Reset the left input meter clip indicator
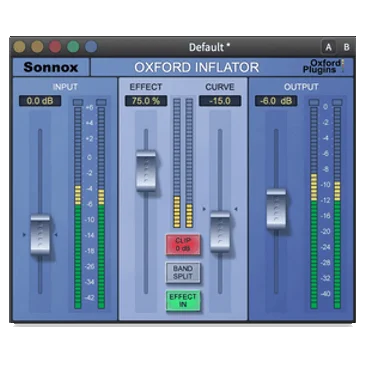 click(x=78, y=102)
